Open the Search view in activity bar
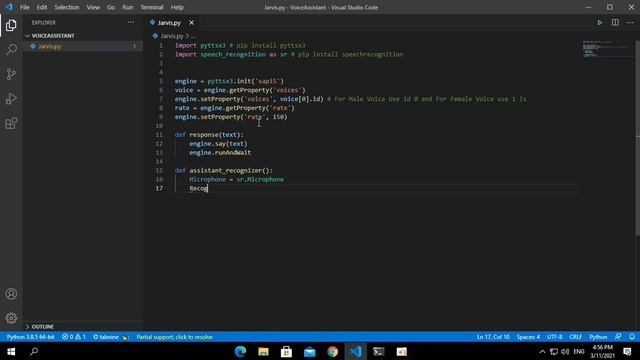 11,50
